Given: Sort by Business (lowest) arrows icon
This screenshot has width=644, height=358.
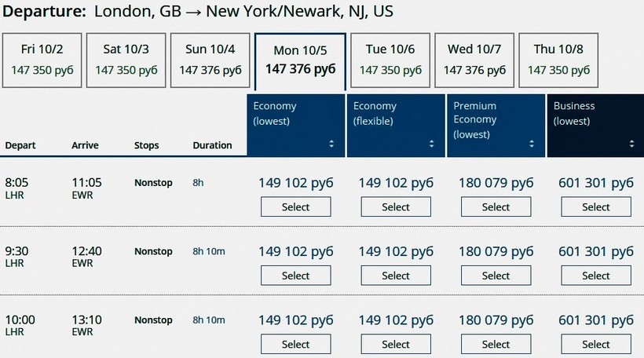Looking at the screenshot, I should 631,144.
